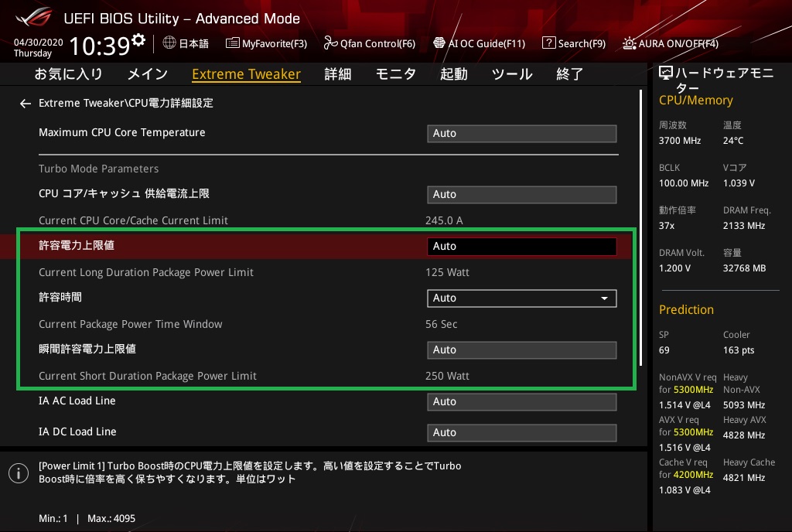Click IA DC Load Line Auto field
The height and width of the screenshot is (532, 792).
[522, 432]
